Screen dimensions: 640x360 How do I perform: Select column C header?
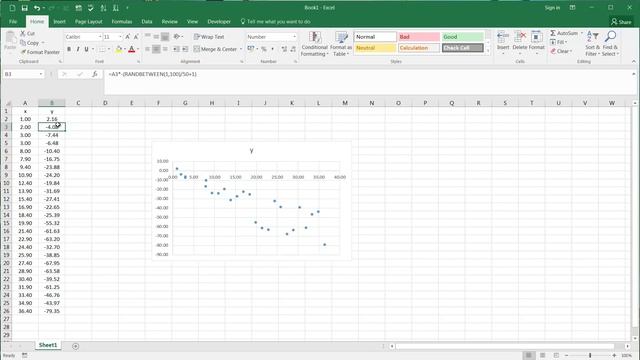point(78,103)
